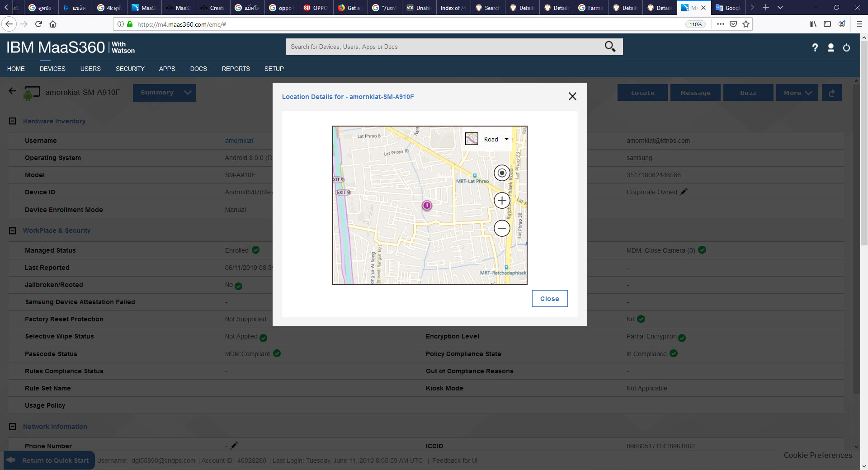This screenshot has height=470, width=868.
Task: Click the search magnifier icon
Action: tap(610, 47)
